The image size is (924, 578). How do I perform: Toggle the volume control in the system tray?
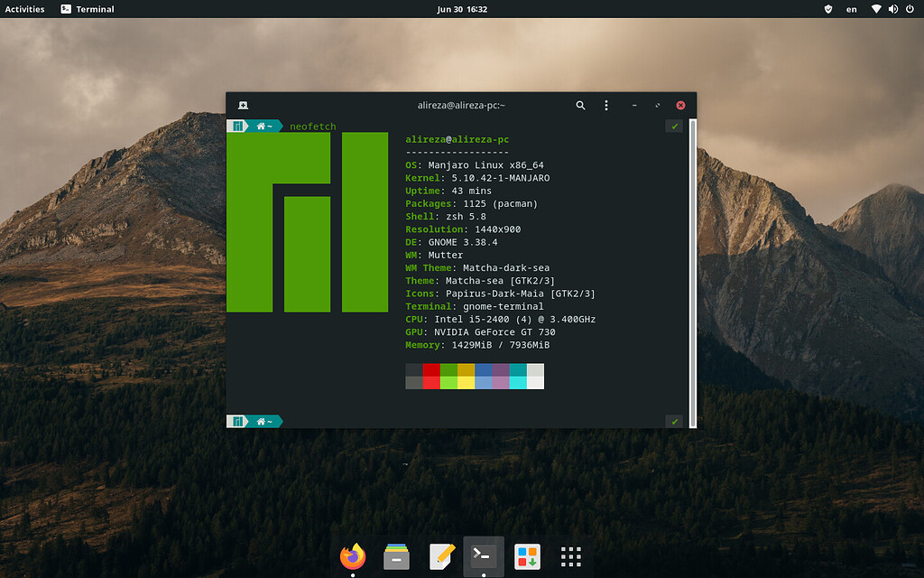tap(892, 9)
